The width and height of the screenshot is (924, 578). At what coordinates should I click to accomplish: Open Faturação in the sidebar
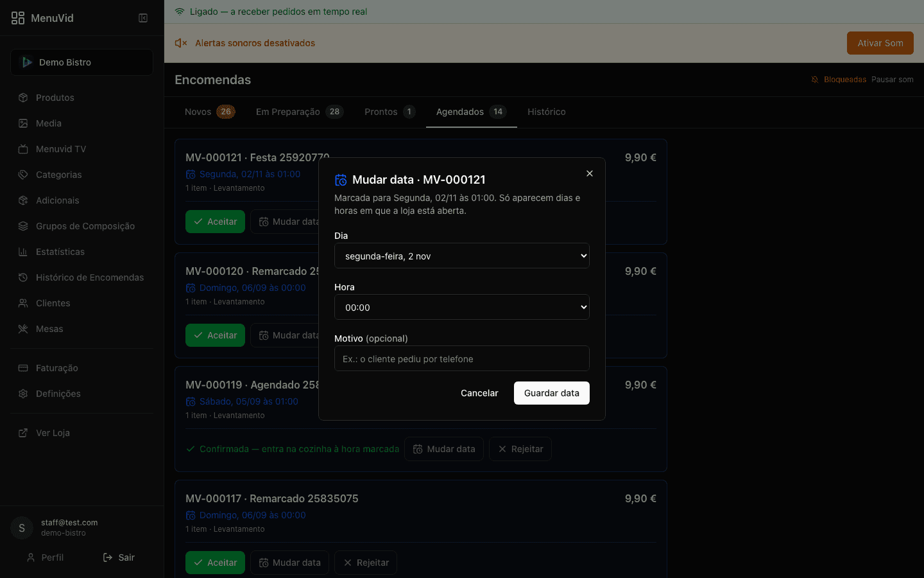coord(82,368)
